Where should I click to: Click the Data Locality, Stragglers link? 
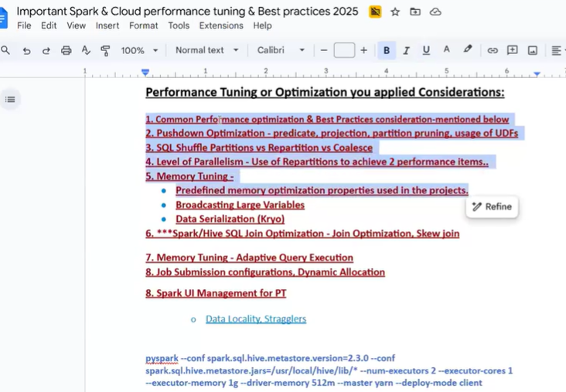(x=256, y=319)
